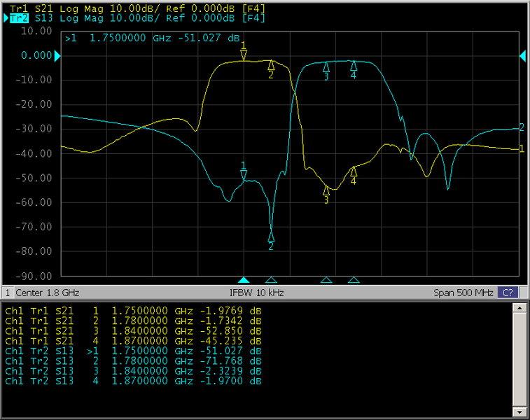Click the 0.000 reference value label
This screenshot has height=420, width=530.
[x=36, y=55]
